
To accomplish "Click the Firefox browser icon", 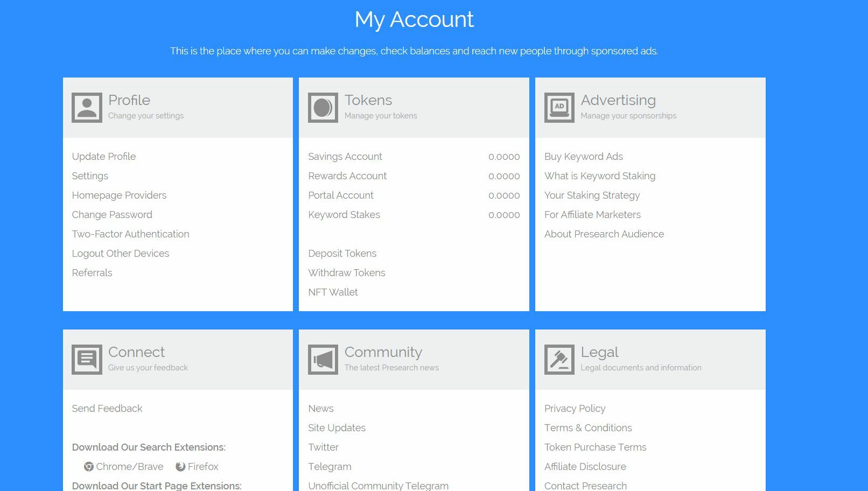I will [180, 467].
